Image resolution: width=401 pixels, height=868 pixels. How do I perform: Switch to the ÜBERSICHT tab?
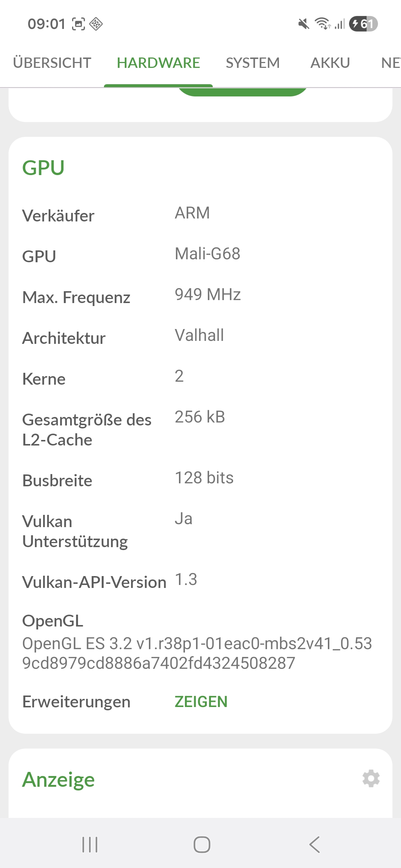[x=52, y=63]
